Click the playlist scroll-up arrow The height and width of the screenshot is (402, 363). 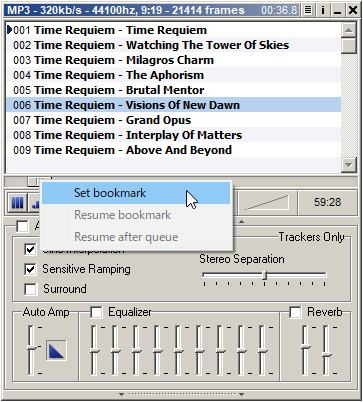tap(349, 30)
